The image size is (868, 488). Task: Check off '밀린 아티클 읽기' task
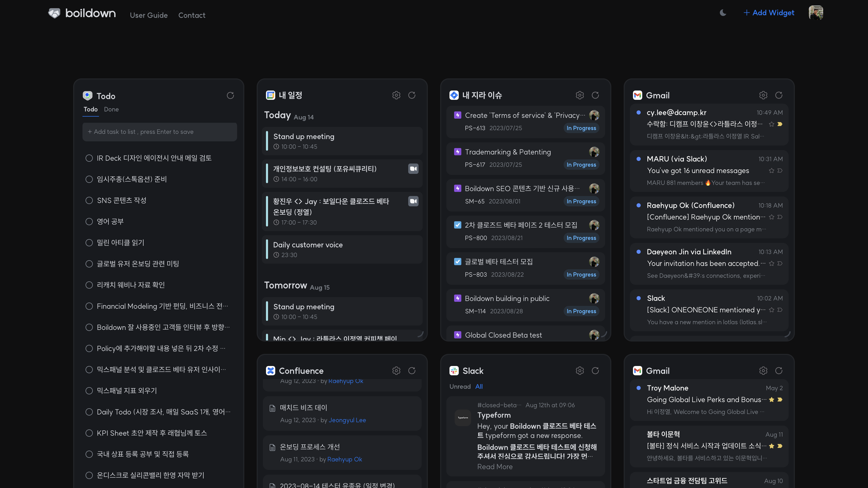tap(89, 242)
